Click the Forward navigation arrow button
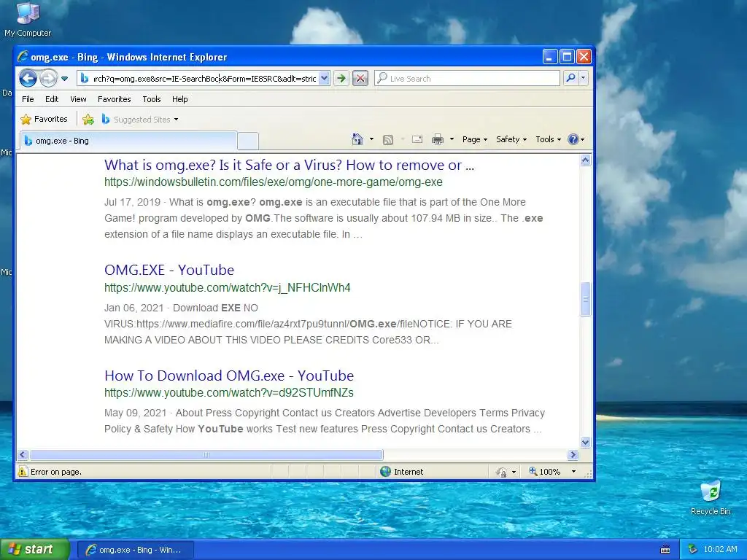Screen dimensions: 747x560 (48, 78)
